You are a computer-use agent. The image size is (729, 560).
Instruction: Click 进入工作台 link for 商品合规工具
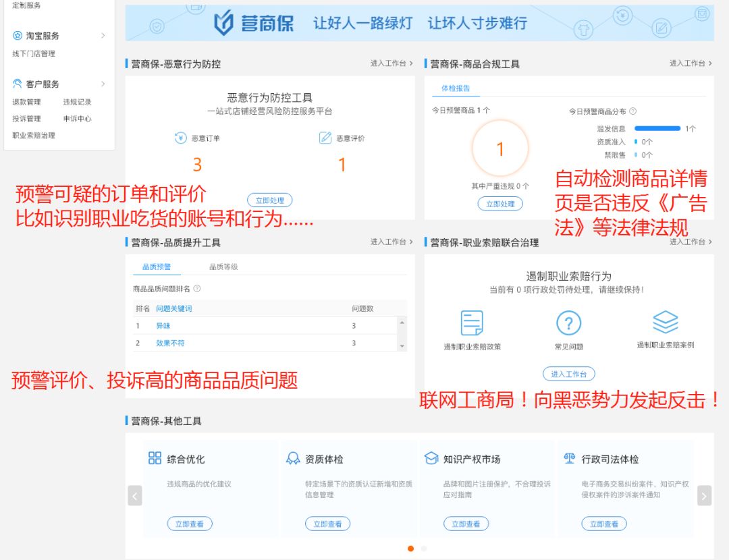[x=691, y=63]
